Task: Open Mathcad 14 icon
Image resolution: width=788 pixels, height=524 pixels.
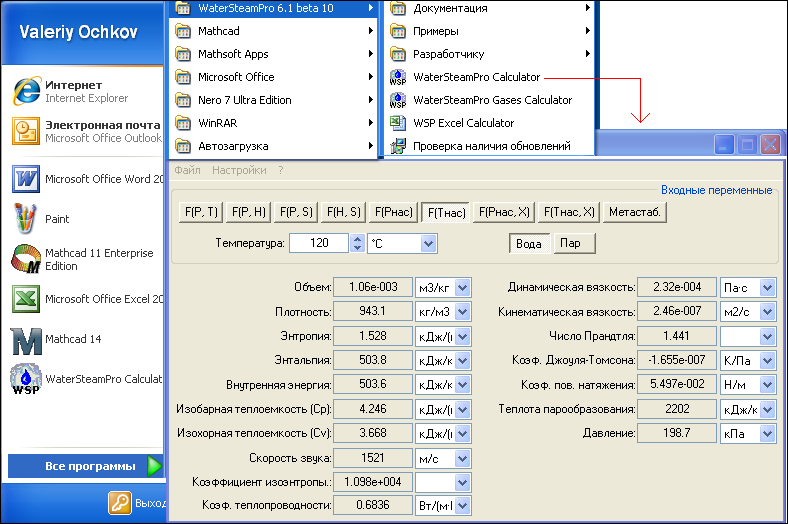Action: coord(26,341)
